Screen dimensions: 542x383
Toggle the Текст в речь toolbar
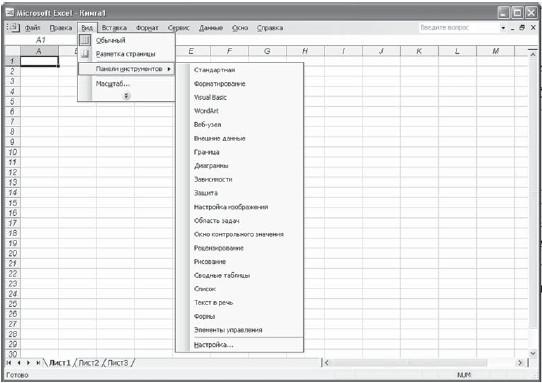tap(240, 302)
